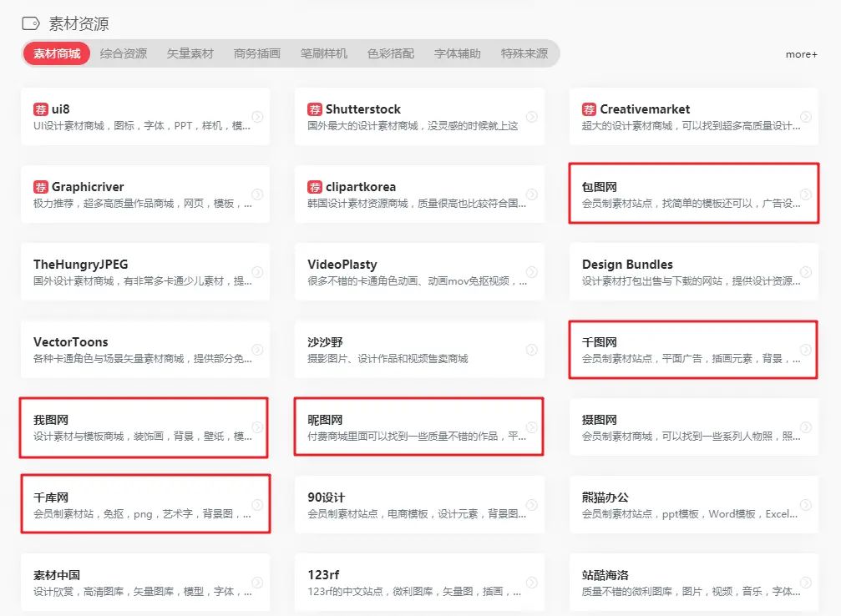The image size is (841, 616).
Task: Expand the arrow on the 摄图网 card
Action: (x=805, y=427)
